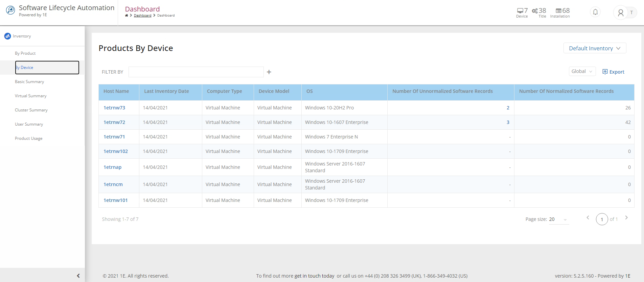Click the Installation count icon
644x282 pixels.
(x=558, y=11)
